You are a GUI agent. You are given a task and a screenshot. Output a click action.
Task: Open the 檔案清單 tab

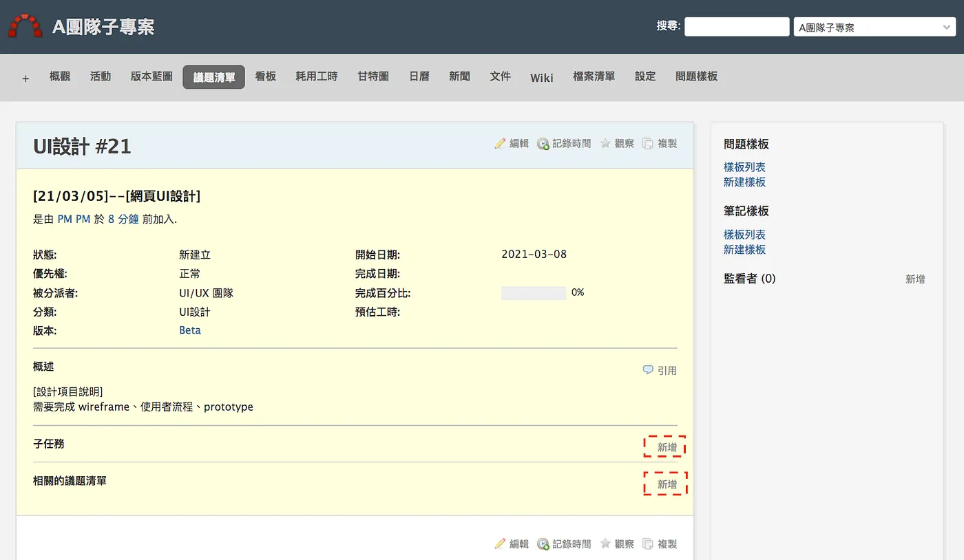(594, 76)
